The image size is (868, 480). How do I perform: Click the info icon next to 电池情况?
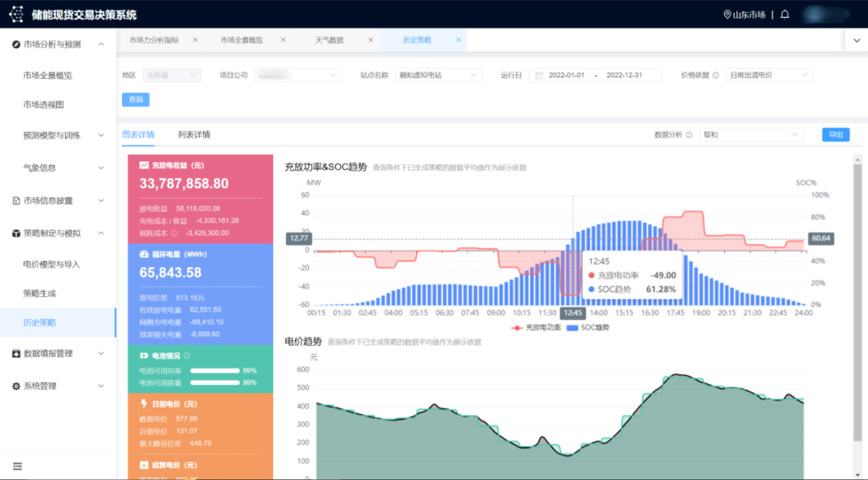click(x=187, y=355)
